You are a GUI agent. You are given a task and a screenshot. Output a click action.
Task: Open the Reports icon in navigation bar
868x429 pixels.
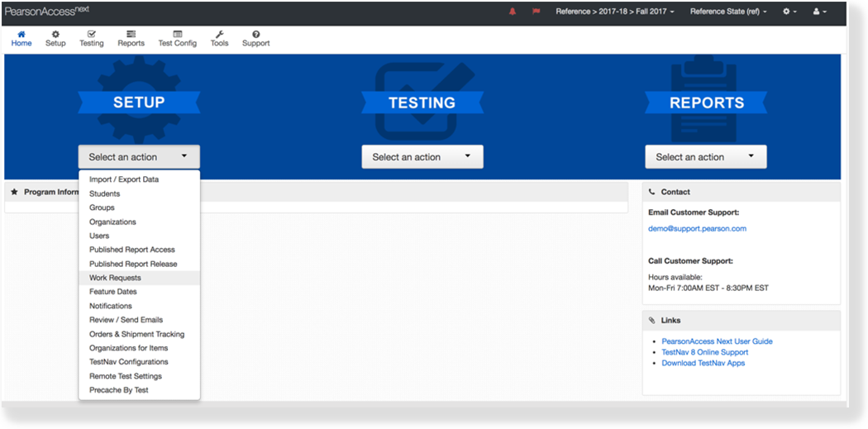point(131,34)
